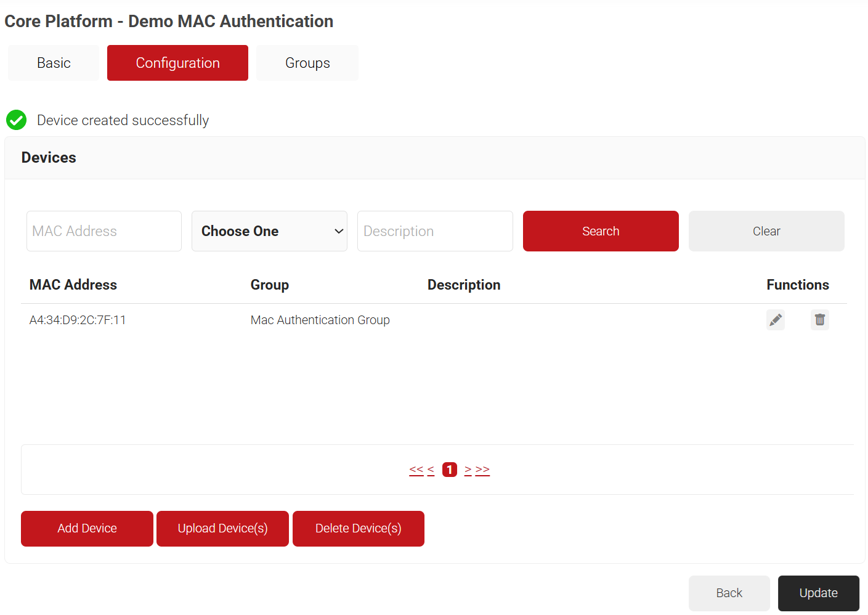Select page 1 in pagination
Image resolution: width=868 pixels, height=615 pixels.
450,470
